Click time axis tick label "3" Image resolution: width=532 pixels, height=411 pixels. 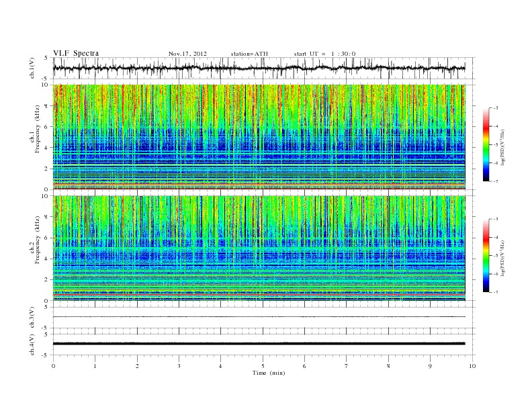pos(179,366)
